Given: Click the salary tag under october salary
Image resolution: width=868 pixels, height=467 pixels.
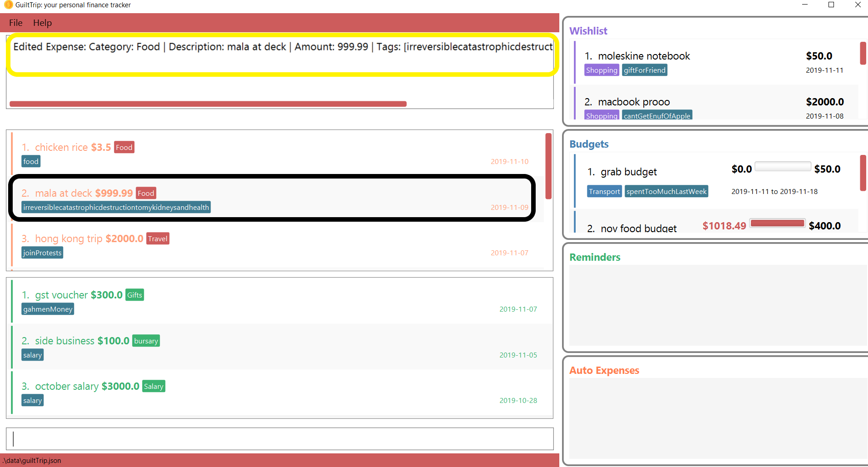Looking at the screenshot, I should click(33, 400).
